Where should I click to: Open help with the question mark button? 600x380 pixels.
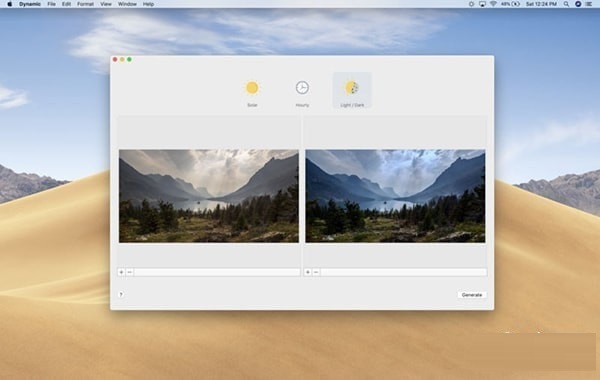tap(121, 294)
